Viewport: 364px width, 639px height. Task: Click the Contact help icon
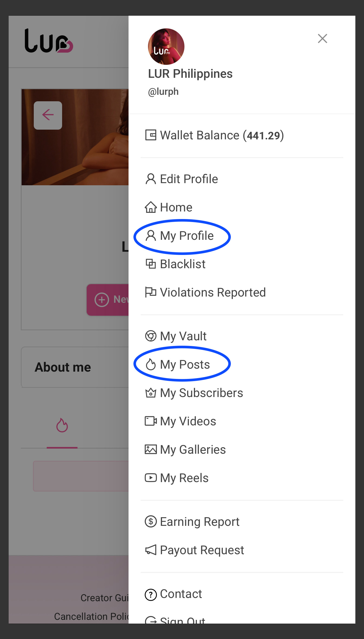pos(151,595)
